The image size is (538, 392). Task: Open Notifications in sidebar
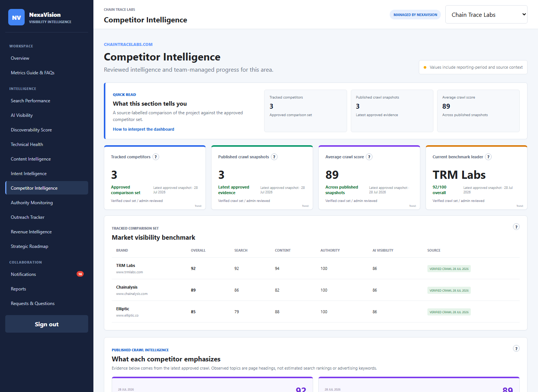tap(47, 274)
